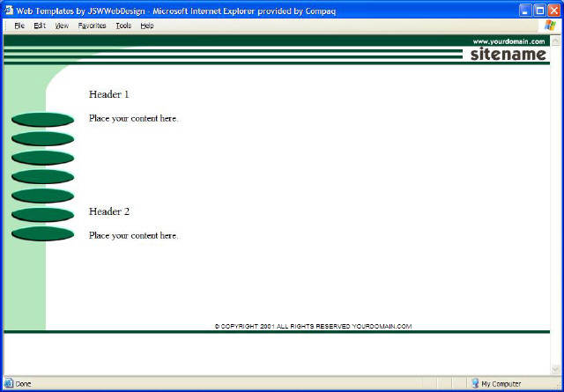The width and height of the screenshot is (564, 392).
Task: Click the vertical scrollbar down arrow
Action: 556,369
